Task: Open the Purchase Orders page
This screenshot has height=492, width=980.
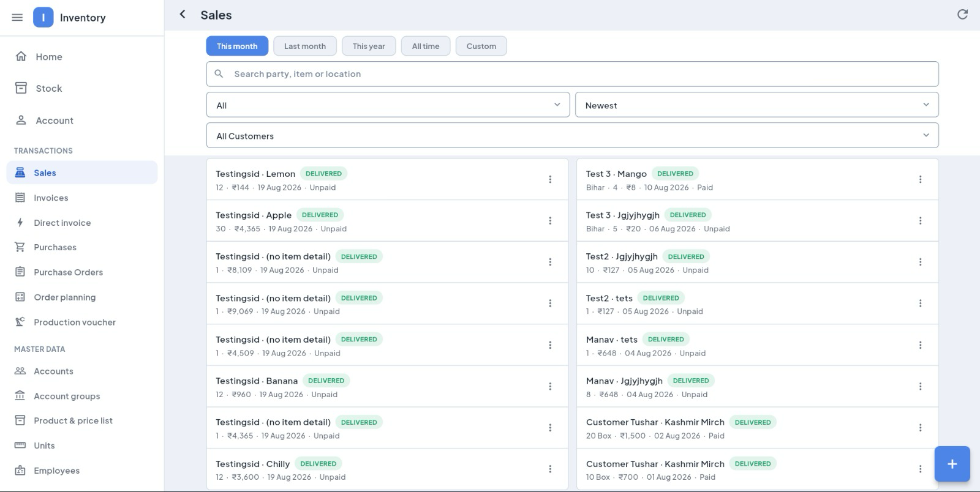Action: pos(81,272)
